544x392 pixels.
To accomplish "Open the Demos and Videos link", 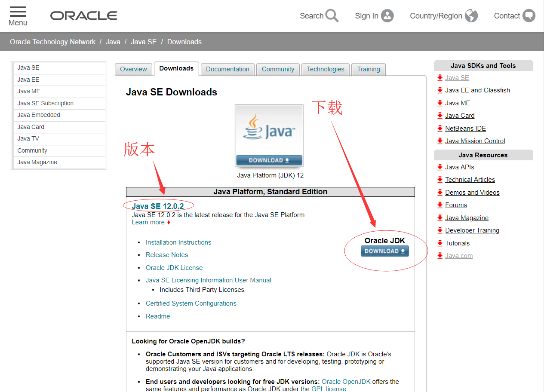I will click(x=472, y=193).
